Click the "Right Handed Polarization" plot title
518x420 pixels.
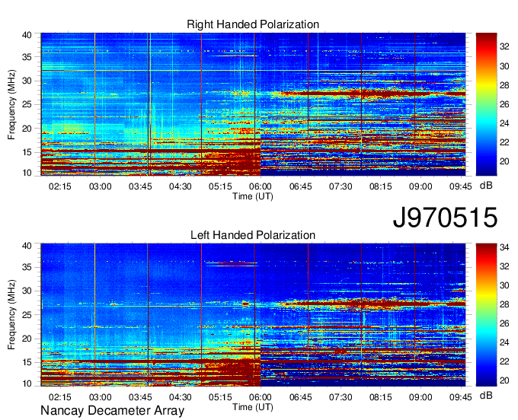point(253,24)
